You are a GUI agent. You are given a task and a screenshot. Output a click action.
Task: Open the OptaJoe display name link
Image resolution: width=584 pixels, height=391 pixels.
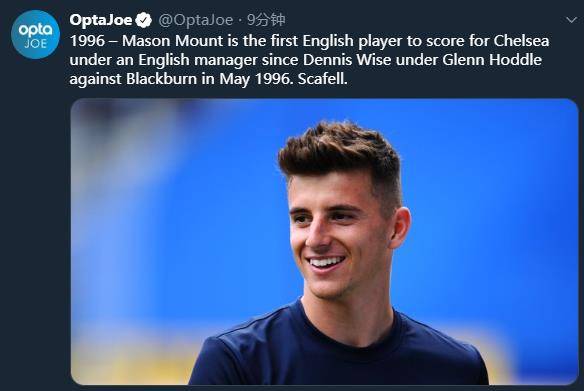[x=101, y=20]
